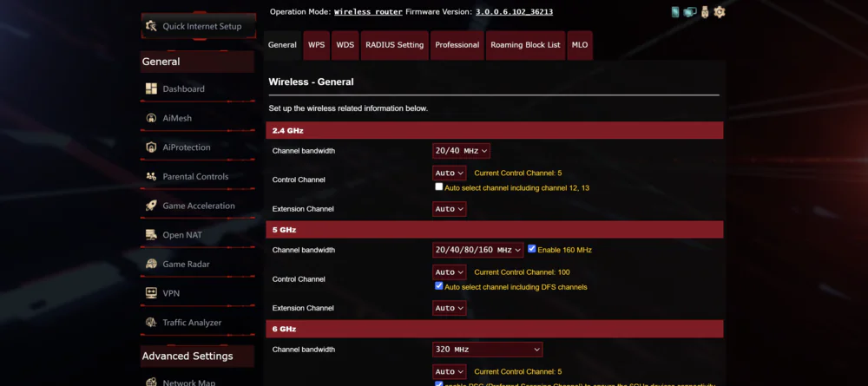Click the 2.4 GHz section header
The height and width of the screenshot is (386, 868).
pyautogui.click(x=495, y=130)
